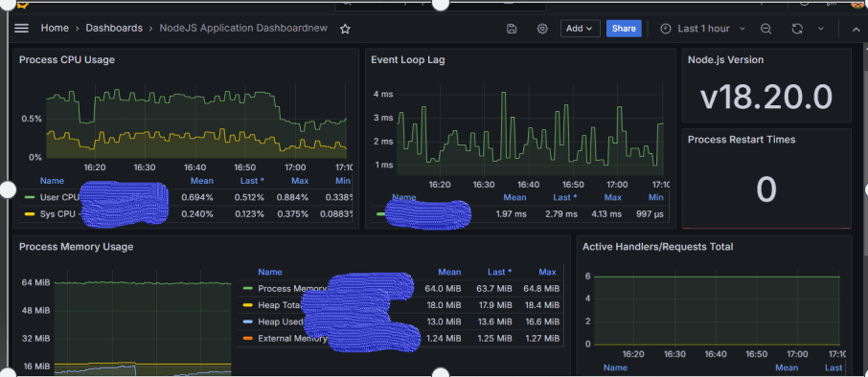Click the green User CPU color swatch
Image resolution: width=868 pixels, height=377 pixels.
pyautogui.click(x=30, y=197)
